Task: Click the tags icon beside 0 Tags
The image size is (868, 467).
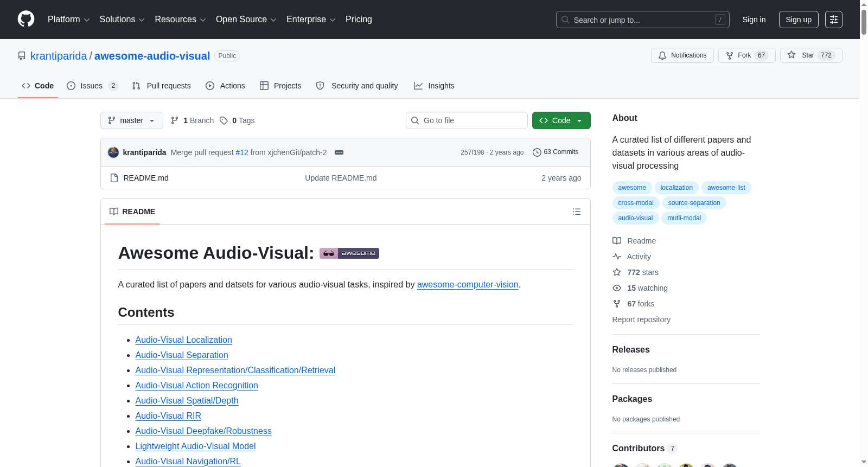Action: [x=224, y=120]
